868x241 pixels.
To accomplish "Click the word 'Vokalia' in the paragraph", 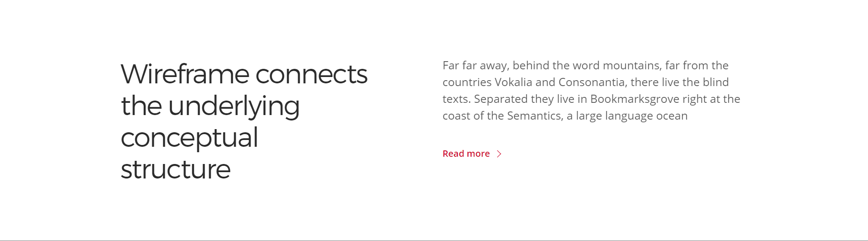I will coord(513,82).
